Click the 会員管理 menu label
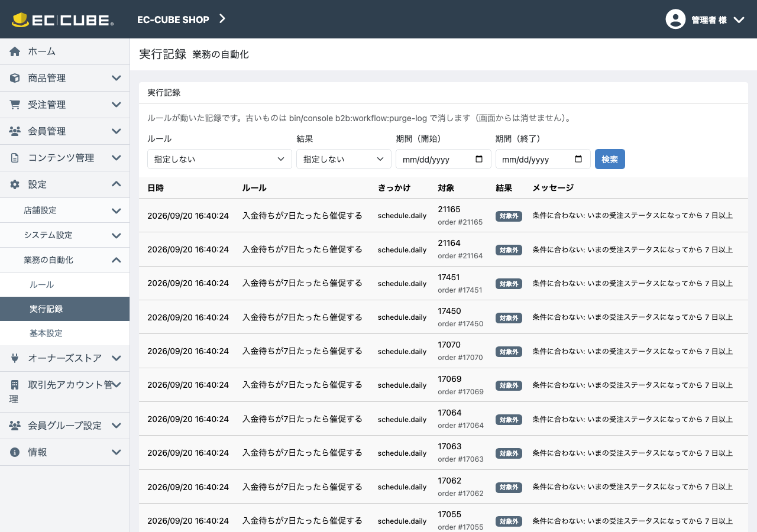 point(47,131)
